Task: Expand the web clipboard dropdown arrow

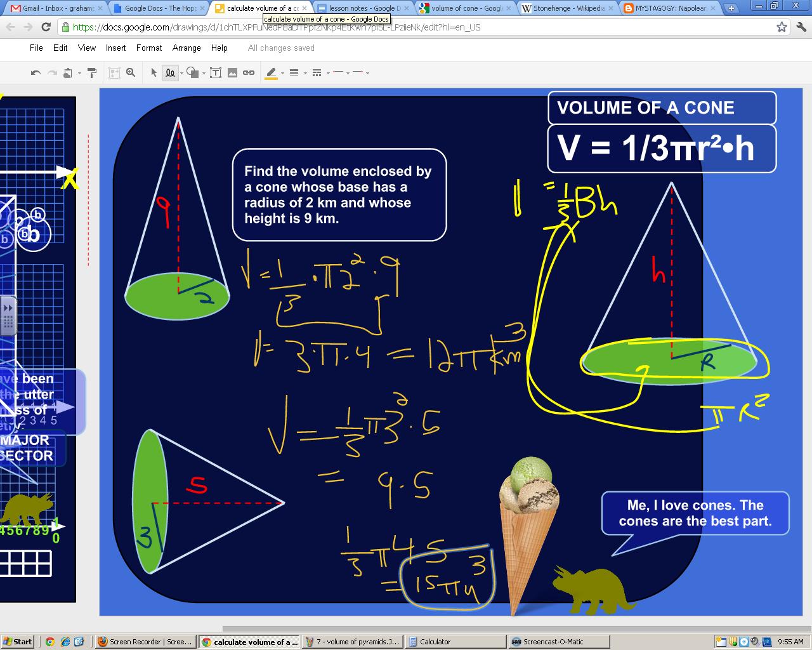Action: tap(79, 74)
